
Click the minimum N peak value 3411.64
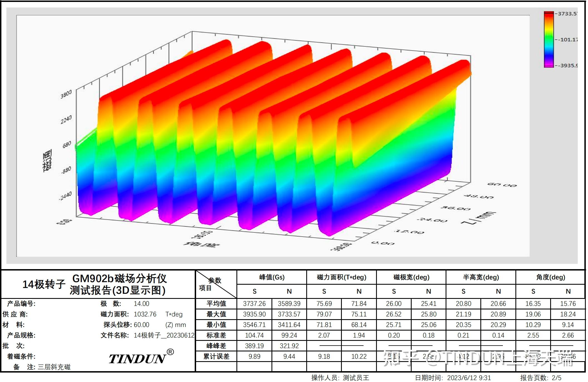click(289, 325)
